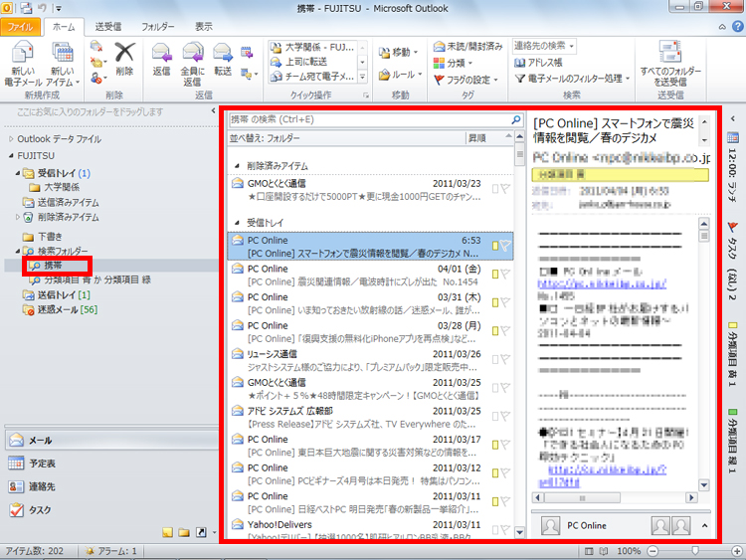Click the Address Book (アドレス帳) icon

(519, 63)
